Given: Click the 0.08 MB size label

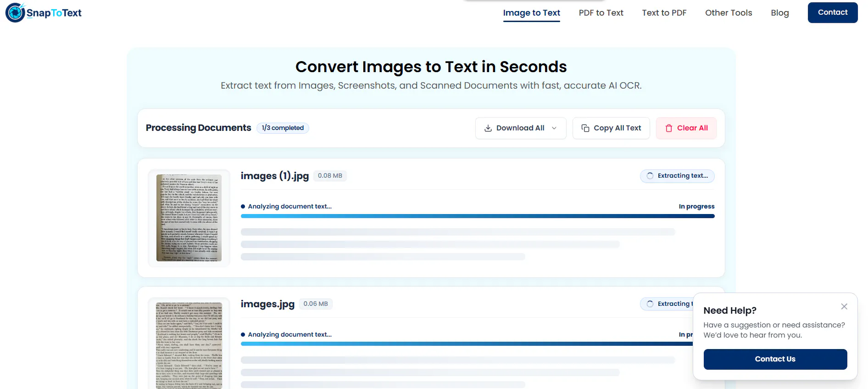Looking at the screenshot, I should coord(330,176).
